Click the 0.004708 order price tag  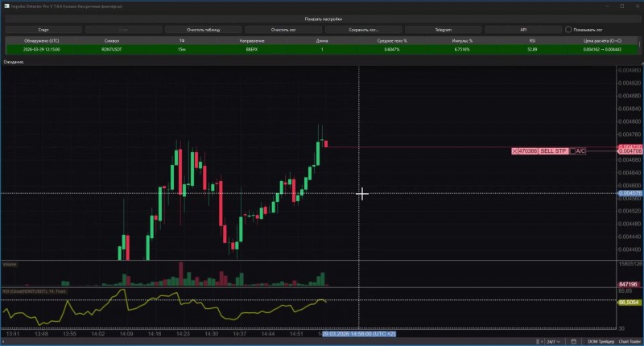[630, 151]
